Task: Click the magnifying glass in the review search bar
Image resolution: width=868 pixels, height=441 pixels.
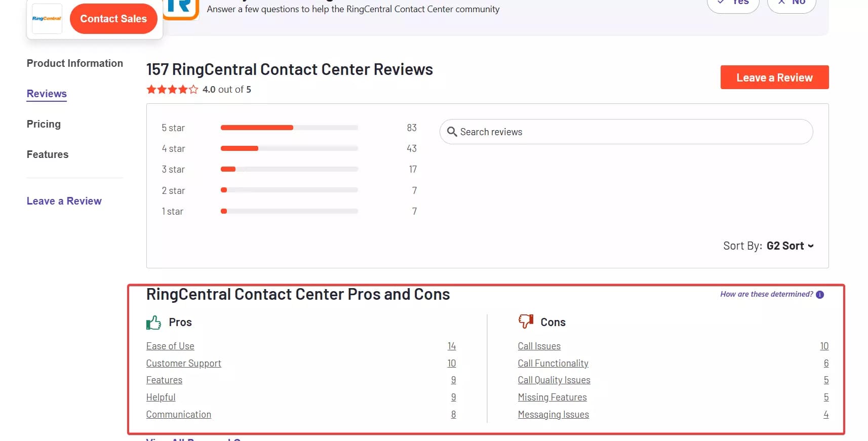Action: point(452,132)
